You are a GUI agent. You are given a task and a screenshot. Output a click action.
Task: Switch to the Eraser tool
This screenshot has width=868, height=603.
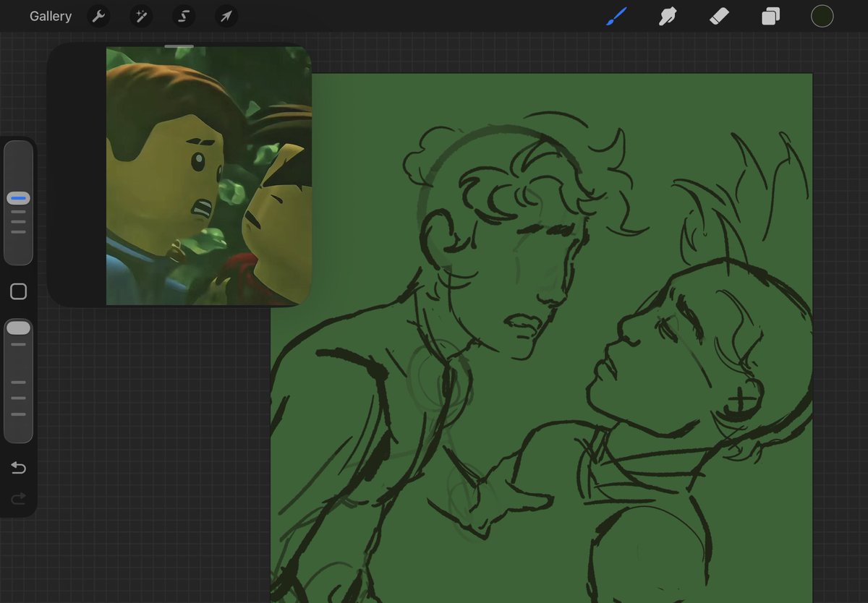point(718,15)
